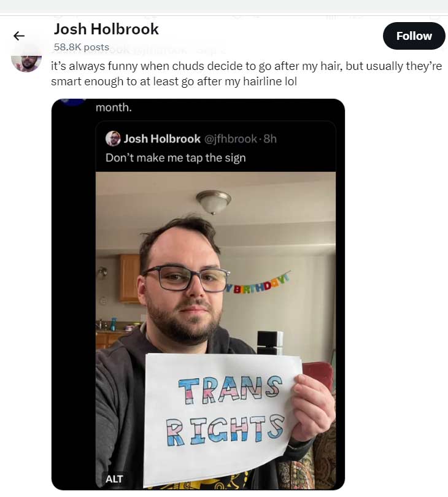This screenshot has width=448, height=497.
Task: Click the "month." text in the screenshot
Action: (x=114, y=107)
